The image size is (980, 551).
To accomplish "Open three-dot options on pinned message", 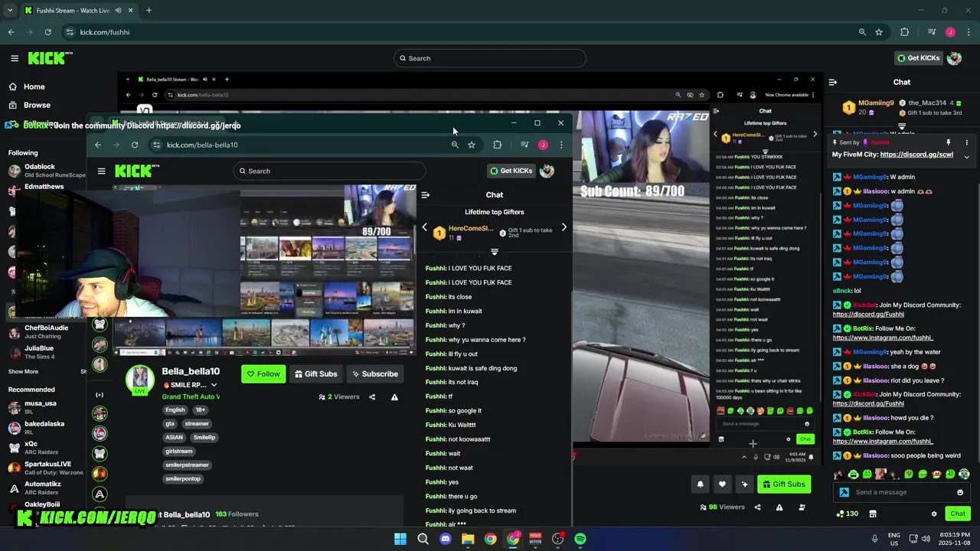I will tap(966, 142).
